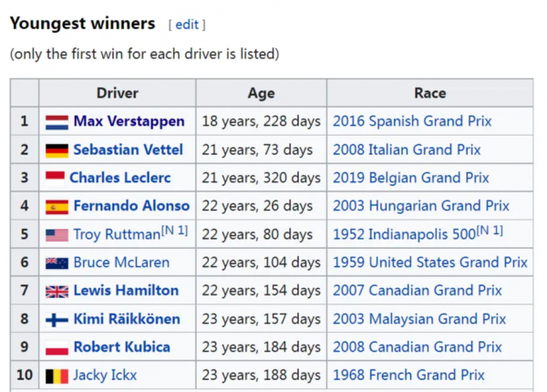Jump to footnote N 1 beside Troy Ruttman
547x392 pixels.
pyautogui.click(x=174, y=231)
